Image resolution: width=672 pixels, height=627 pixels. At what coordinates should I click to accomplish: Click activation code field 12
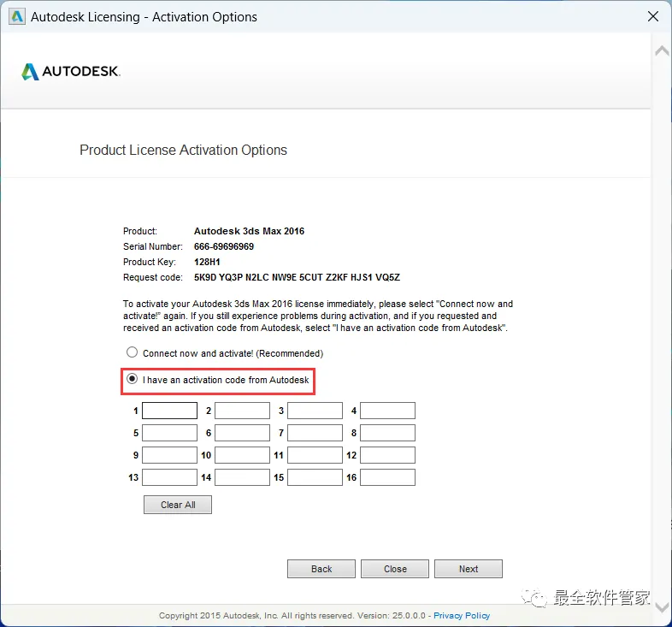coord(387,455)
